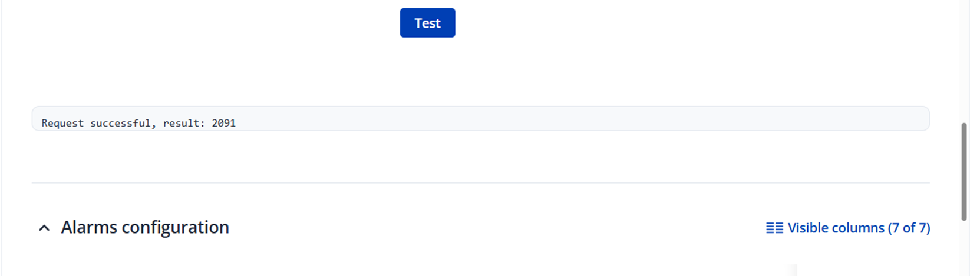Click the Alarms configuration heading
The width and height of the screenshot is (980, 276).
coord(145,227)
